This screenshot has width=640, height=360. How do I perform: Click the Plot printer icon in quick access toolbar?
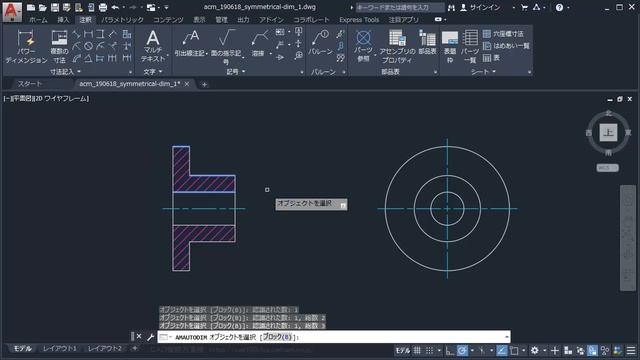pos(103,7)
